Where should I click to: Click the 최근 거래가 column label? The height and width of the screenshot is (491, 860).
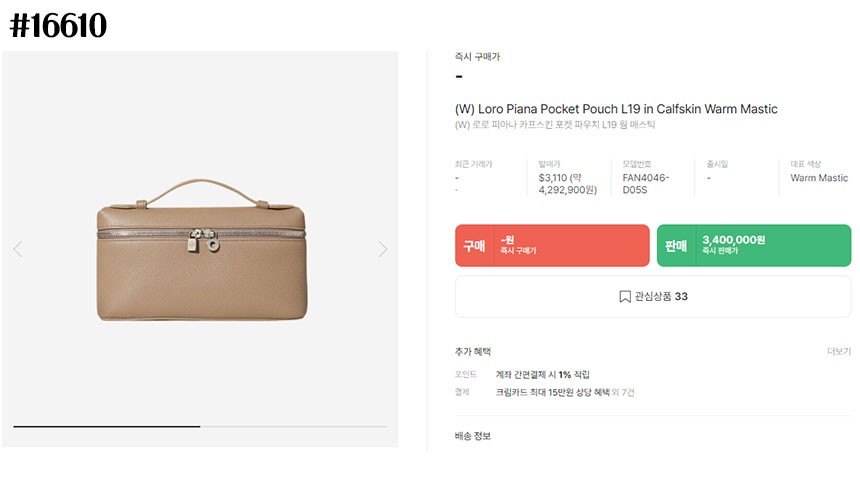(473, 164)
